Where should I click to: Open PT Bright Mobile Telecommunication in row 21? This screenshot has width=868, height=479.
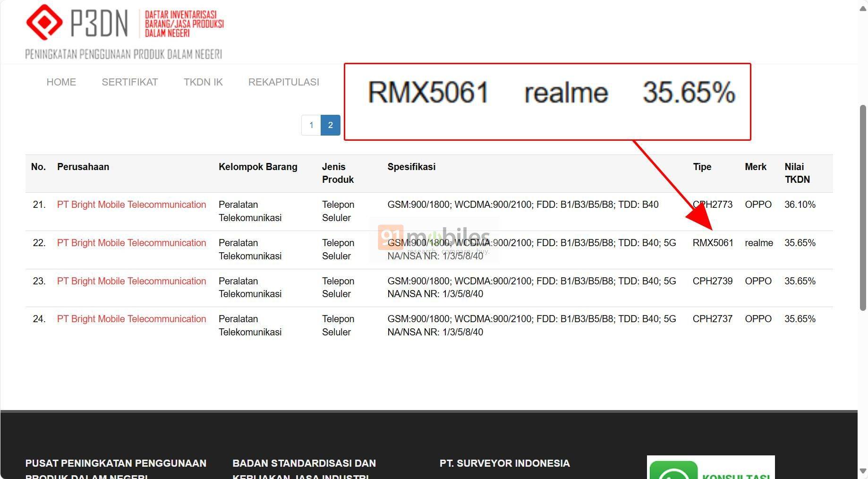click(132, 205)
